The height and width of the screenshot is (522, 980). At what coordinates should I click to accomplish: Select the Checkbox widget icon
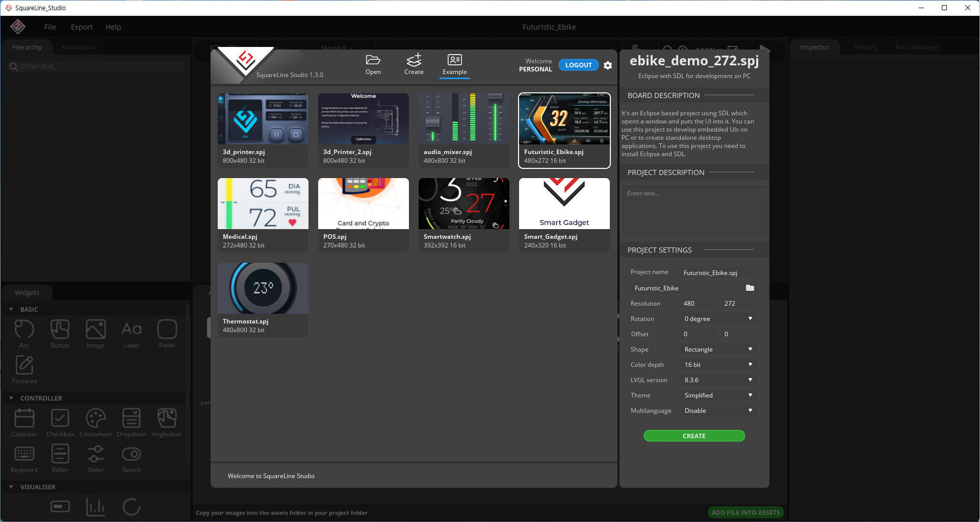(60, 418)
